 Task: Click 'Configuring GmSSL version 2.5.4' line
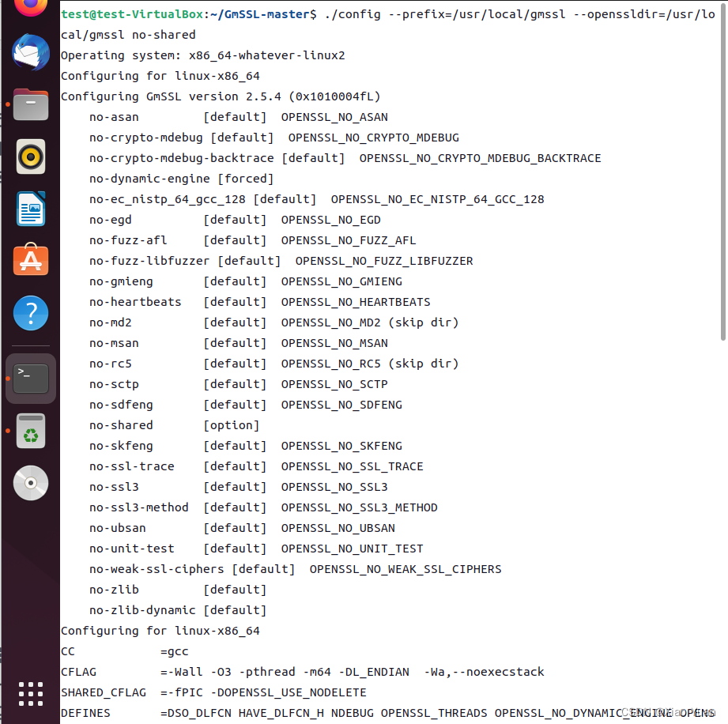(221, 96)
